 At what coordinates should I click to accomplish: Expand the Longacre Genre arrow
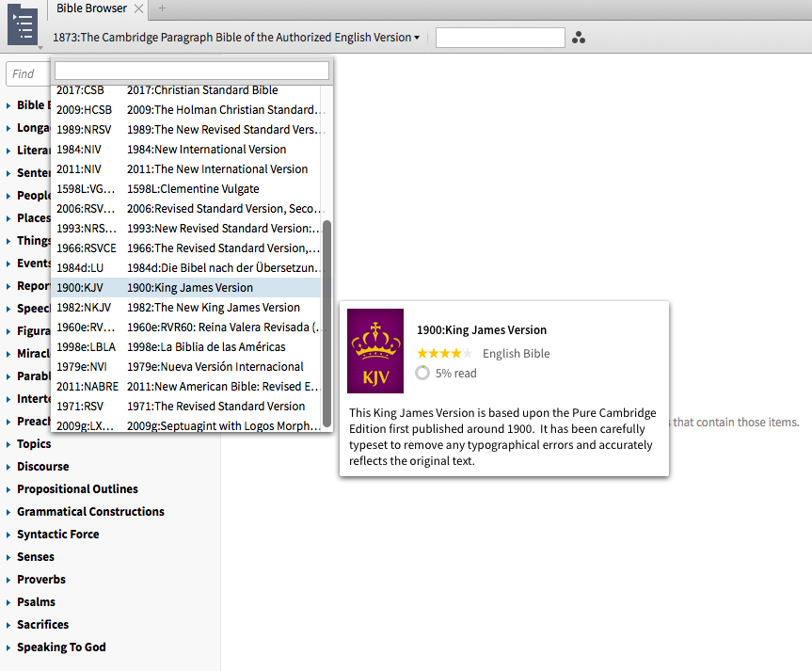coord(8,129)
